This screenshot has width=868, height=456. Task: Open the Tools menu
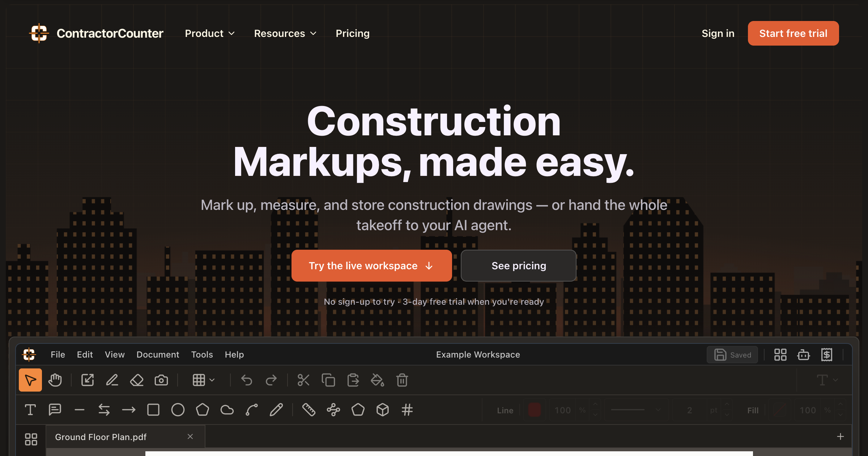pyautogui.click(x=202, y=355)
